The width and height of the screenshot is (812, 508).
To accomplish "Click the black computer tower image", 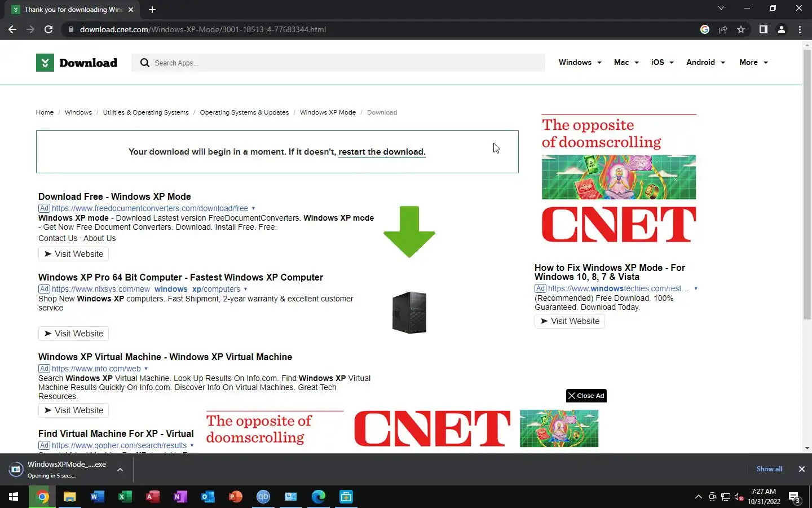I will [409, 312].
